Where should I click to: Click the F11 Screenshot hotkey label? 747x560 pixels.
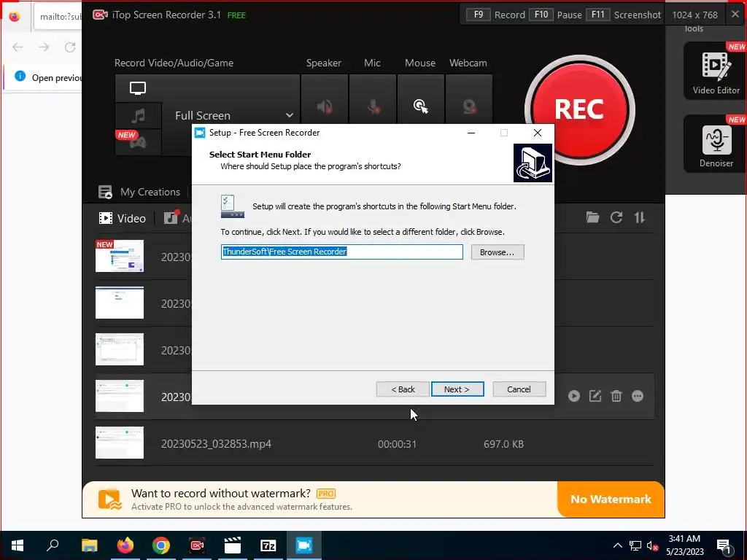pyautogui.click(x=624, y=15)
